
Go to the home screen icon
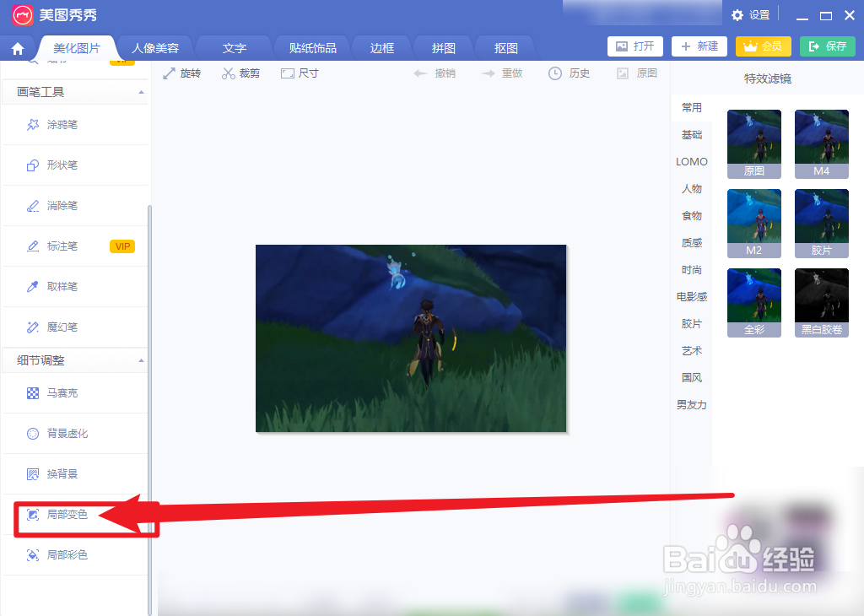click(x=18, y=48)
